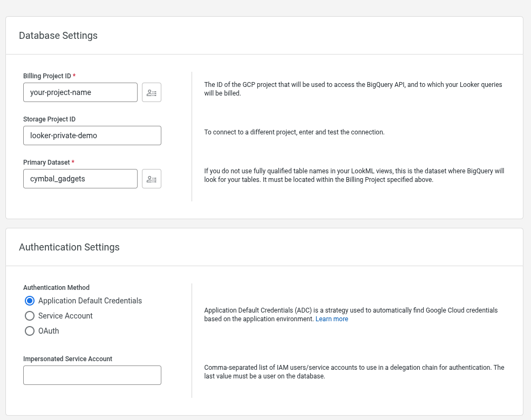
Task: Click the "cymbal_gadgets" dataset value
Action: [56, 179]
